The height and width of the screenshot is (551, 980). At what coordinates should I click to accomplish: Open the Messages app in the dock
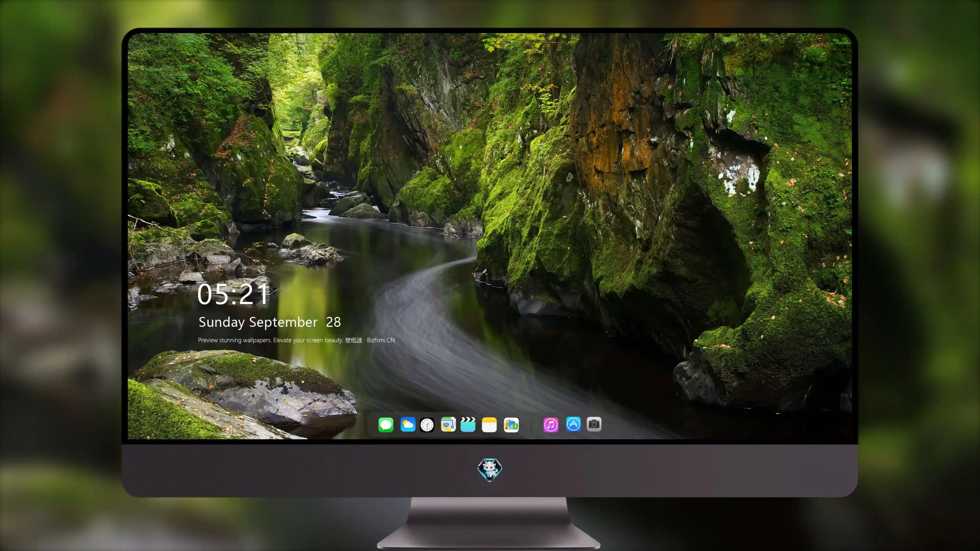[386, 424]
